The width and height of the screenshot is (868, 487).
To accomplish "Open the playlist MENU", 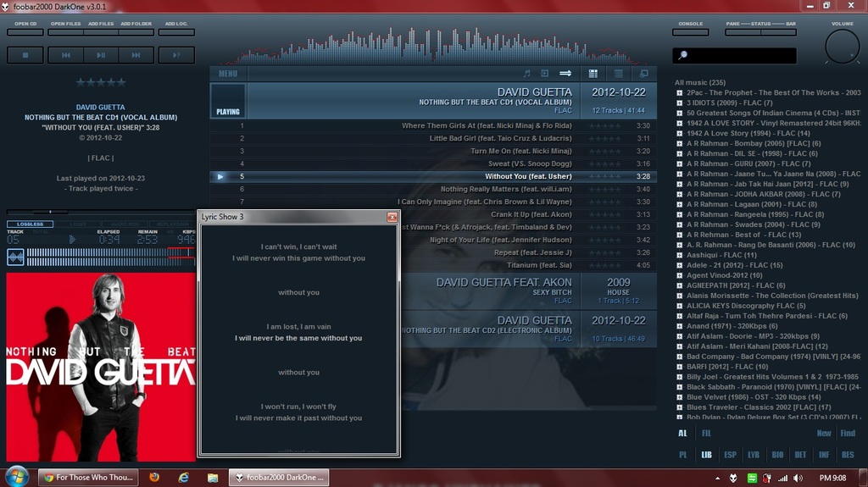I will coord(228,74).
